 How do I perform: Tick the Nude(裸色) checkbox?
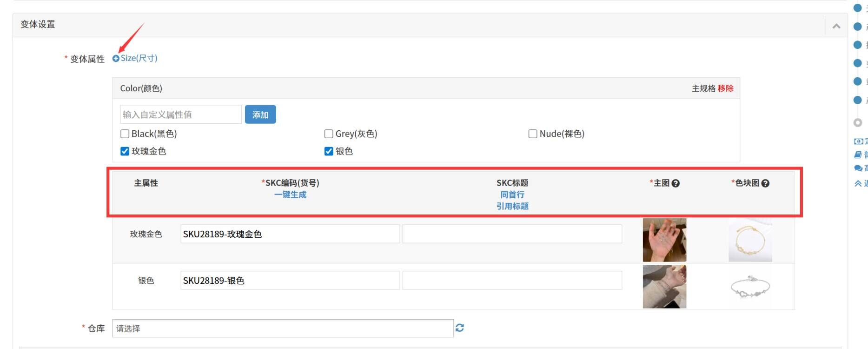(533, 134)
